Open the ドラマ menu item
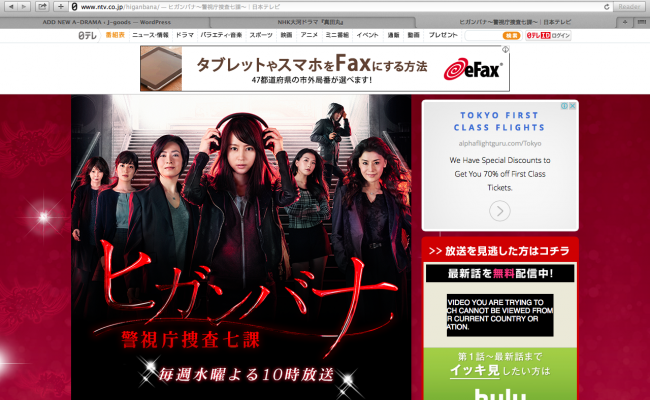This screenshot has height=400, width=650. 185,35
